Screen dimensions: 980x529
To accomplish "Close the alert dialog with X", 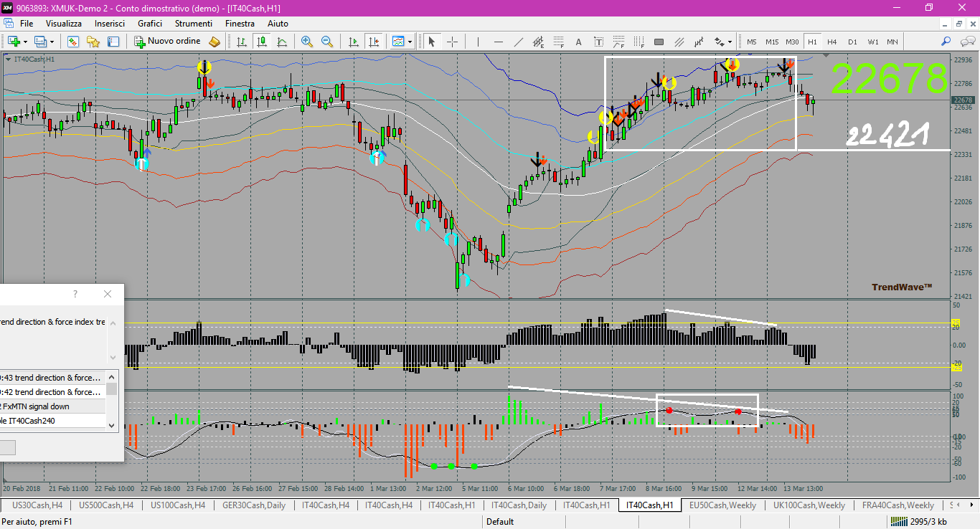I will tap(108, 294).
